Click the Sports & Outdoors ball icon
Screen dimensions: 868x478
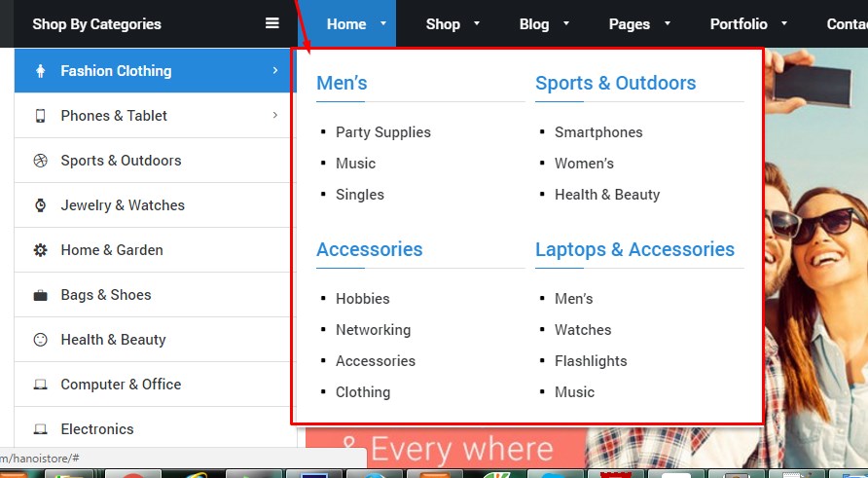40,161
